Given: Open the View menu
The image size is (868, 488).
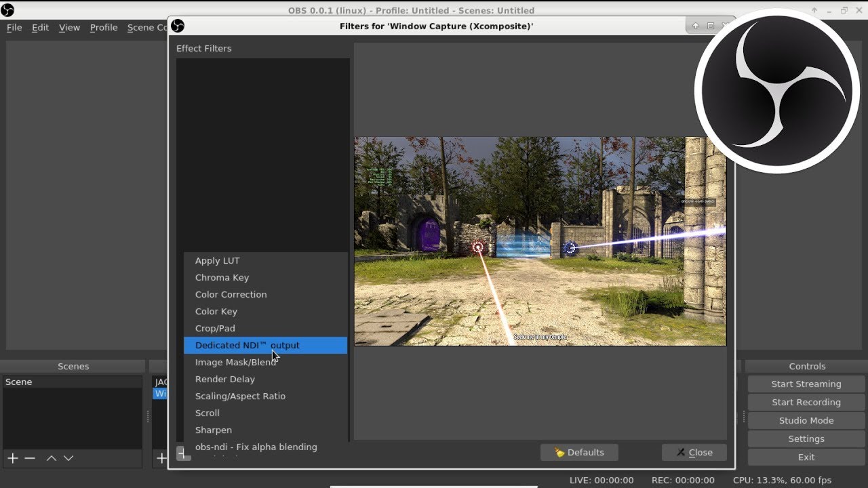Looking at the screenshot, I should [69, 28].
